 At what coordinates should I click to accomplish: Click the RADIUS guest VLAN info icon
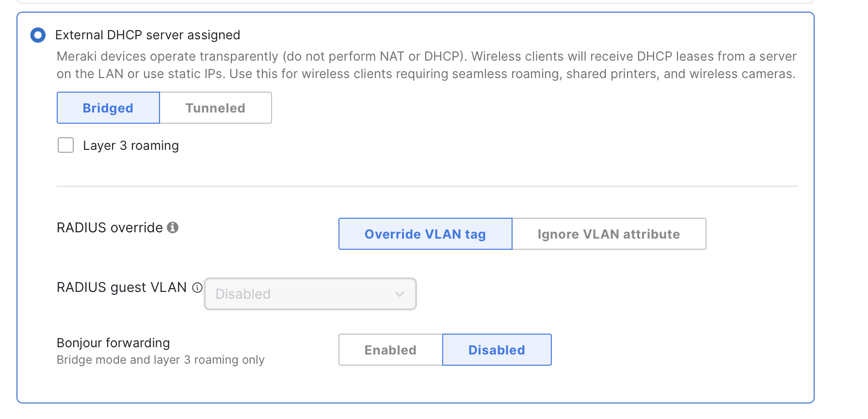tap(197, 288)
